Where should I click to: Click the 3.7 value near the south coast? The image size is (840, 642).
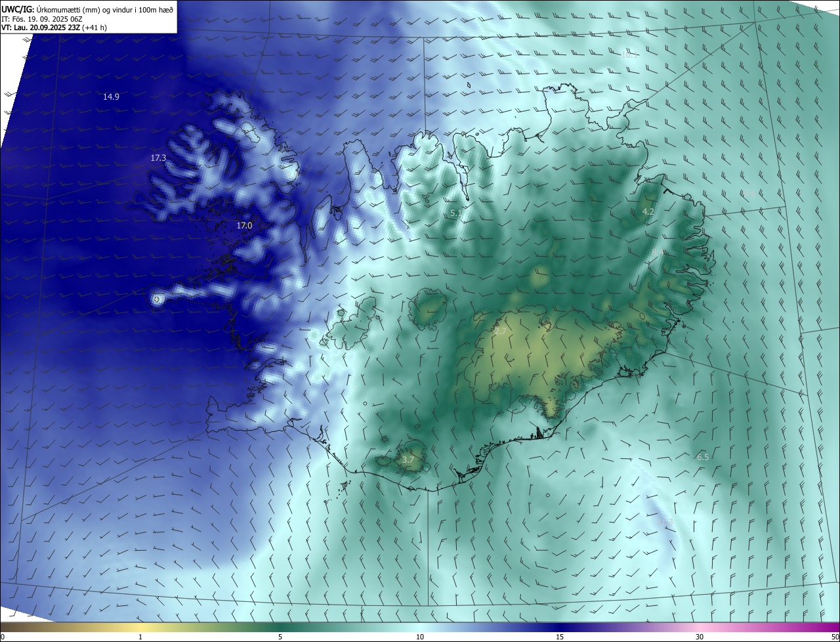[408, 460]
